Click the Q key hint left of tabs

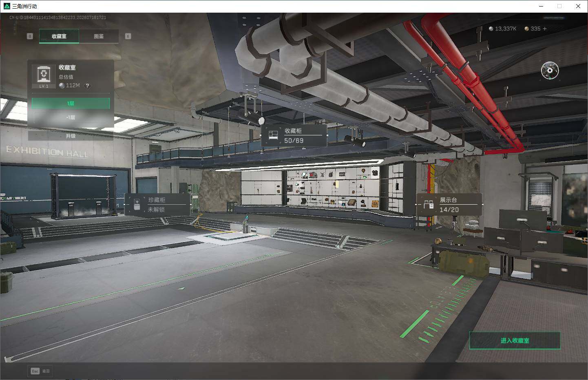[x=30, y=36]
